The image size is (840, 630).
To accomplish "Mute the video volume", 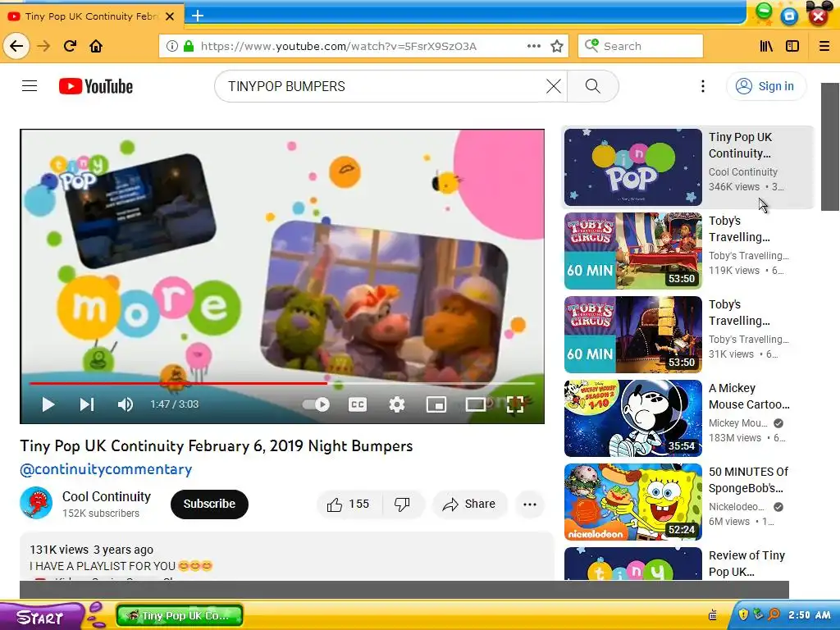I will point(126,404).
